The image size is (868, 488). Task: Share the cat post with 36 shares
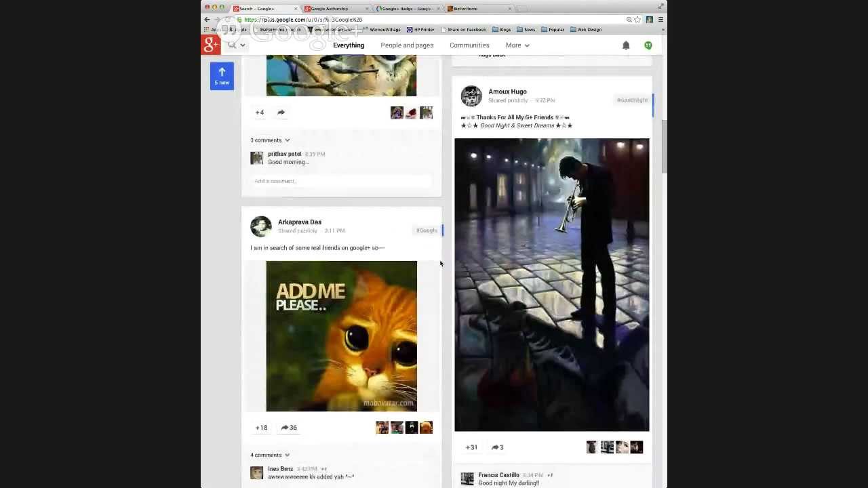click(289, 428)
